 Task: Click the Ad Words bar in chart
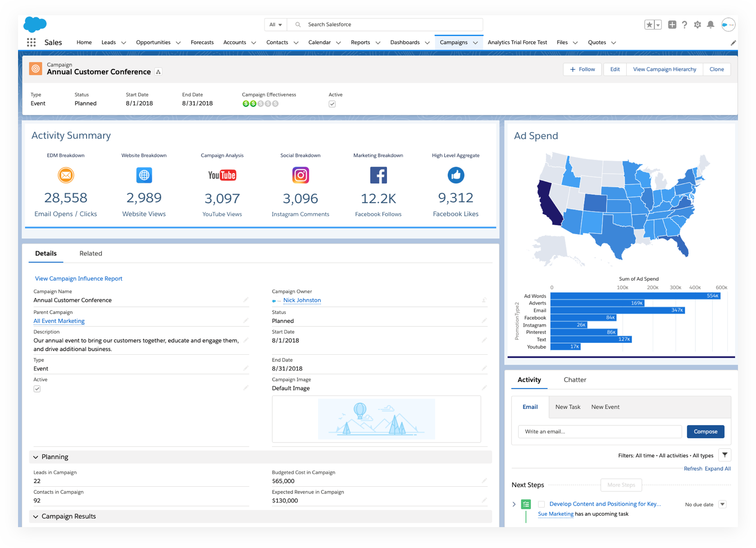(x=635, y=296)
